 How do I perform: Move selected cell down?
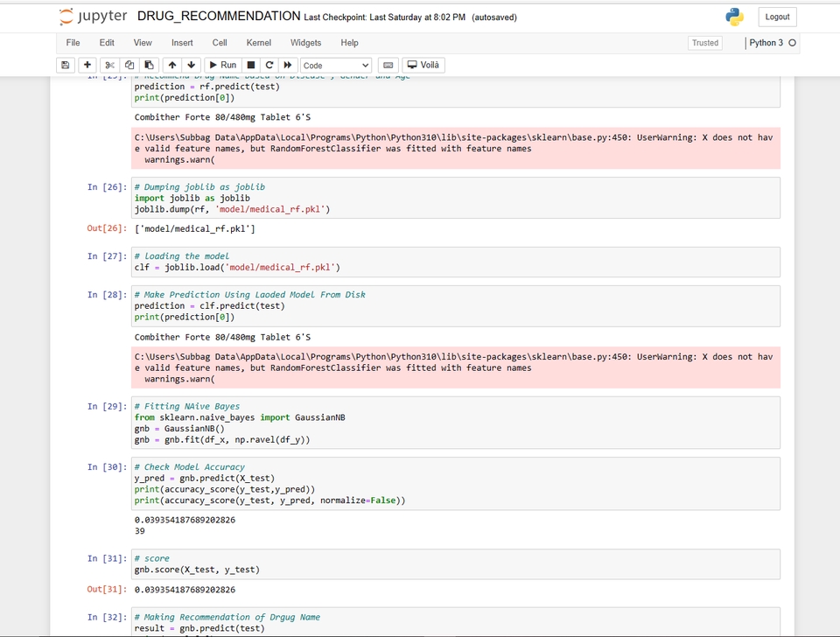coord(192,65)
